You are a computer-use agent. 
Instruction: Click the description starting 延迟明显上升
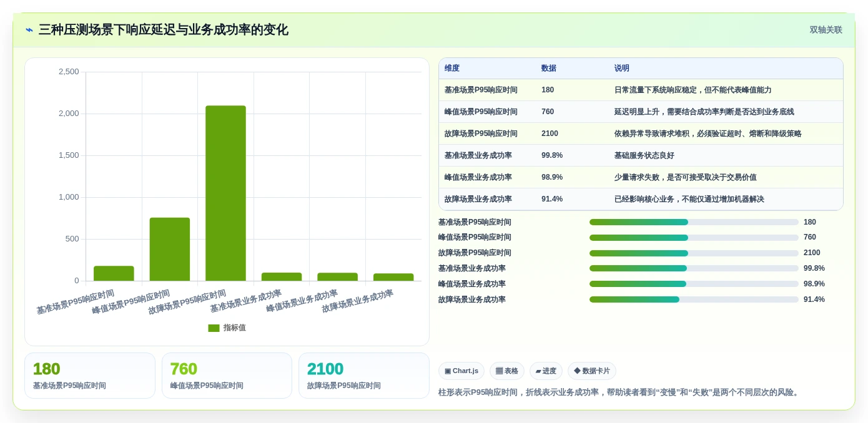click(x=704, y=112)
